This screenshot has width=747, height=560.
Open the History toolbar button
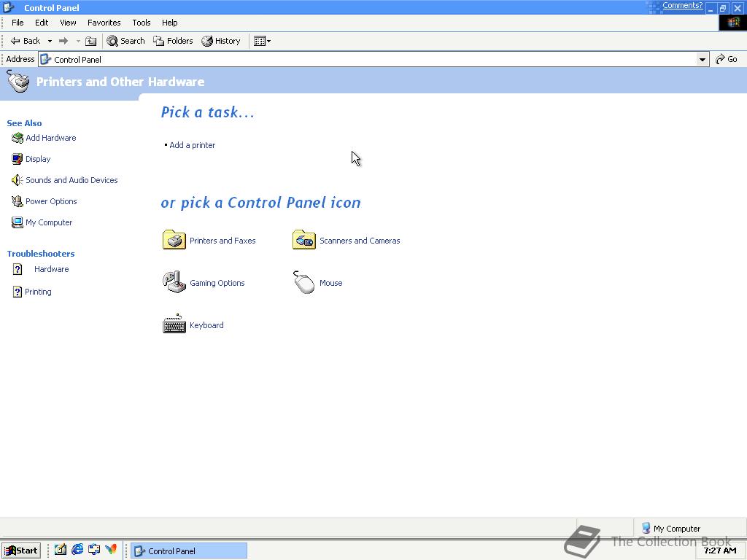pos(221,41)
